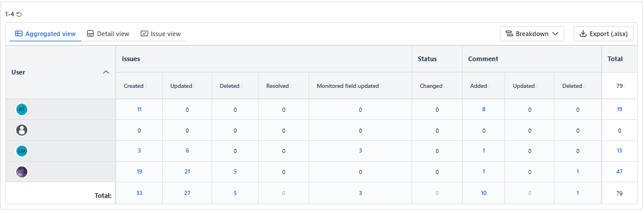The height and width of the screenshot is (213, 644).
Task: Click the Total: row label
Action: (103, 196)
